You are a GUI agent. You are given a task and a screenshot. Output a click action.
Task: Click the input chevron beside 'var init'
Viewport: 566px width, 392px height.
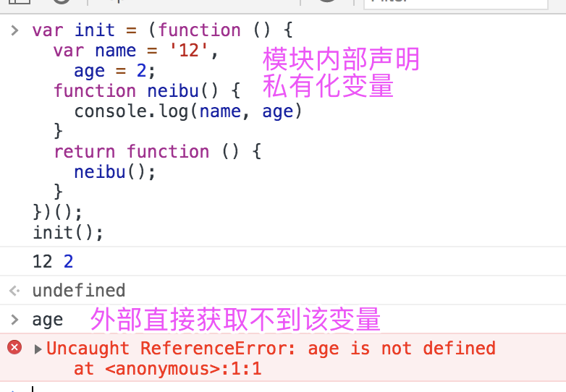pyautogui.click(x=14, y=30)
